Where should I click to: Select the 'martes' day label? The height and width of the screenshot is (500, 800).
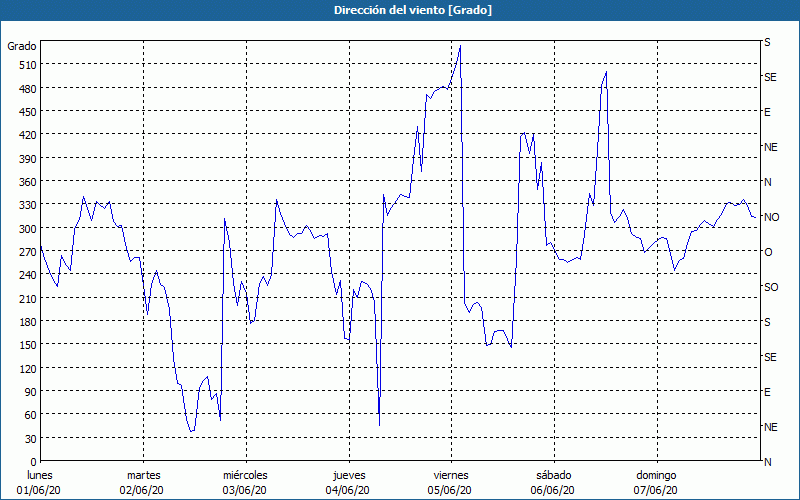pyautogui.click(x=144, y=476)
